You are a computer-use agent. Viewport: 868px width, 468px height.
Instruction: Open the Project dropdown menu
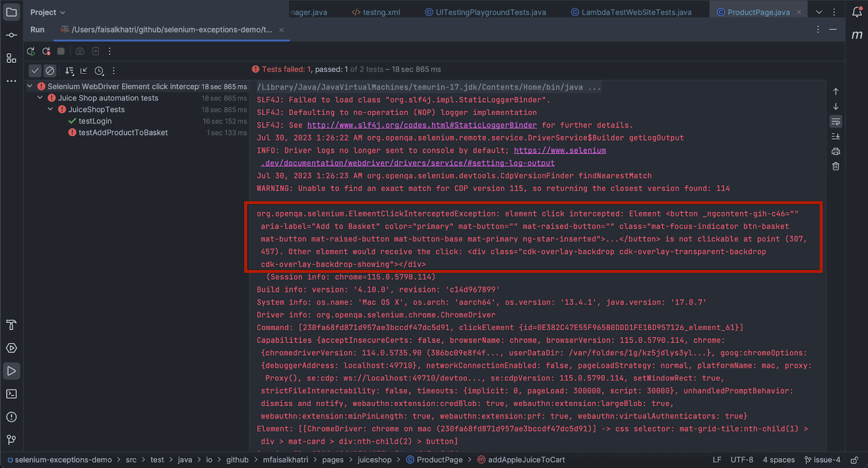tap(47, 12)
